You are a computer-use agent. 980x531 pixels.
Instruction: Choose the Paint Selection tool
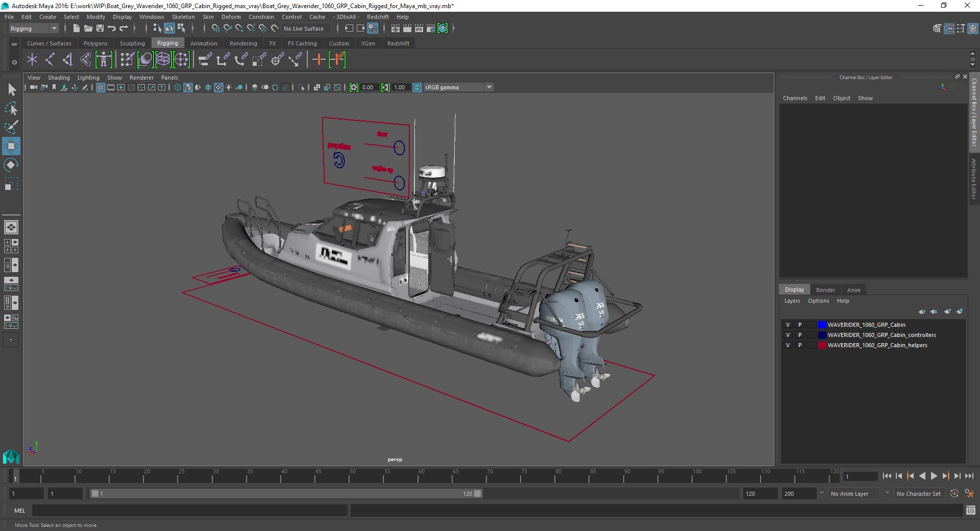click(11, 127)
